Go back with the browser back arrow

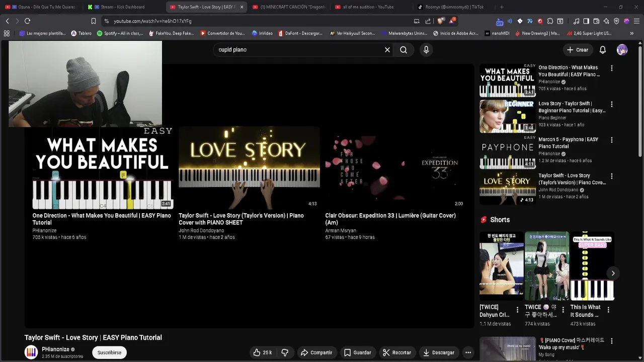tap(7, 21)
